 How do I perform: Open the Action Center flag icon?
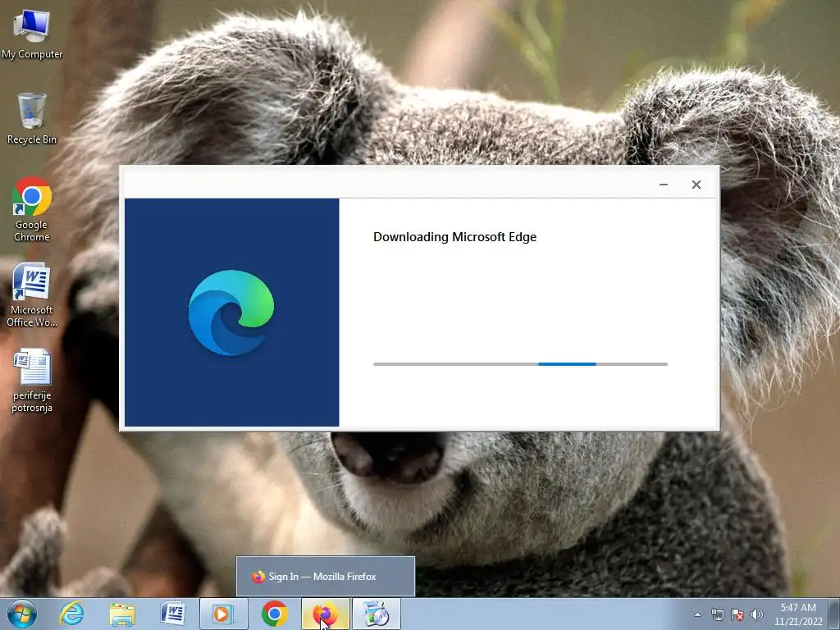pyautogui.click(x=737, y=614)
